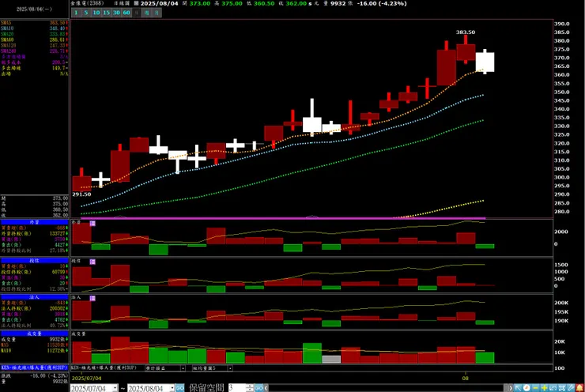Click the 2025/08/04(一) date label top-left

(34, 9)
